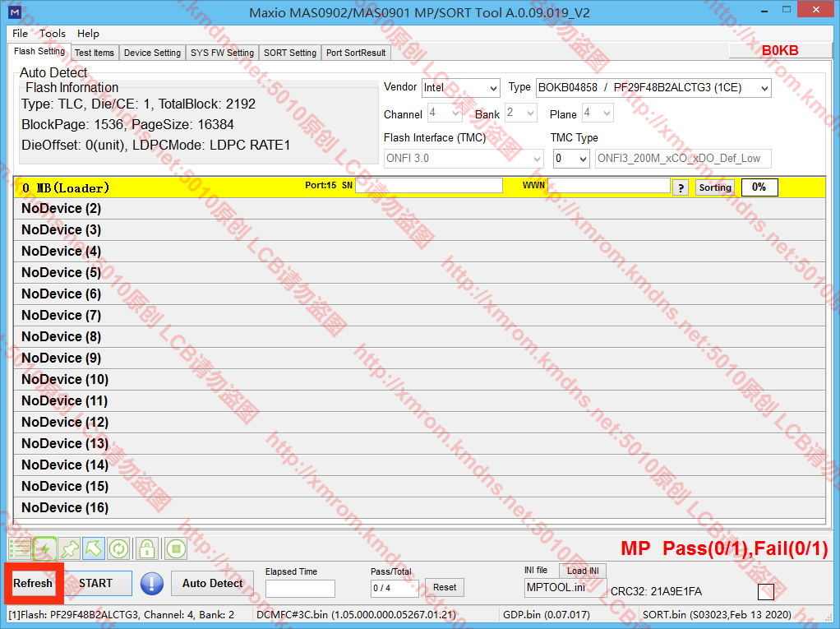Toggle the empty checkbox beside CRC32

pyautogui.click(x=765, y=592)
